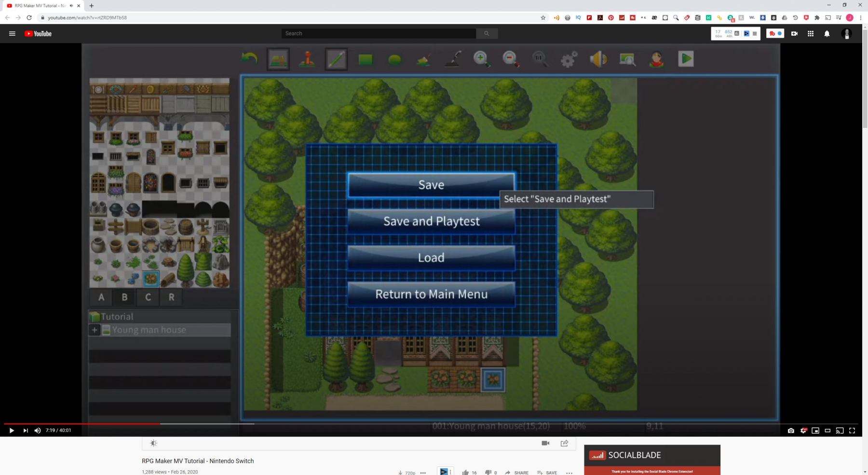Click the SHARE button below the video

pos(516,473)
